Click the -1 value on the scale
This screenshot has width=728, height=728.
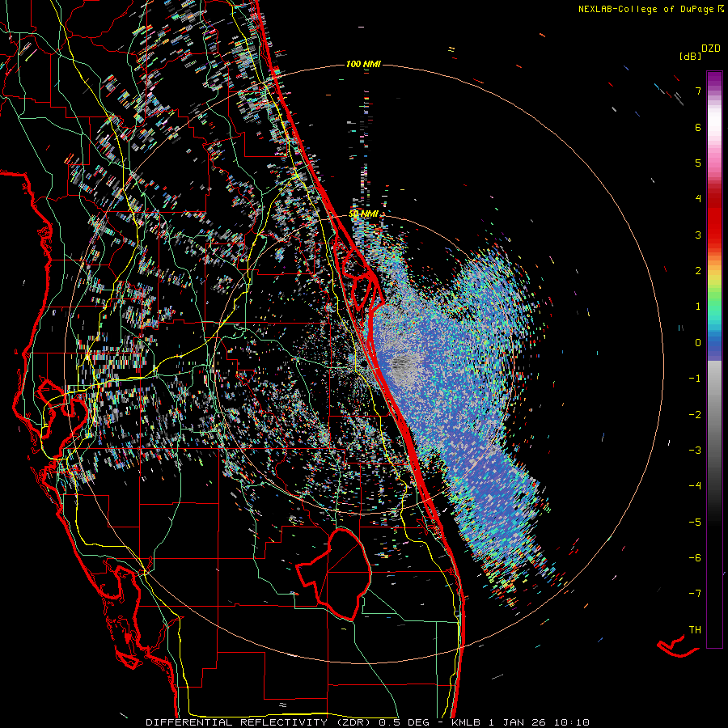point(695,379)
